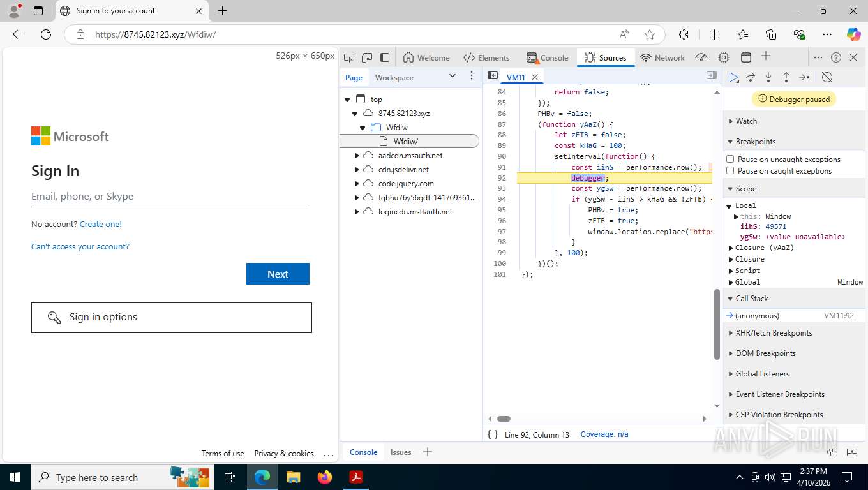Toggle the debugger sidebar icon

tap(712, 76)
